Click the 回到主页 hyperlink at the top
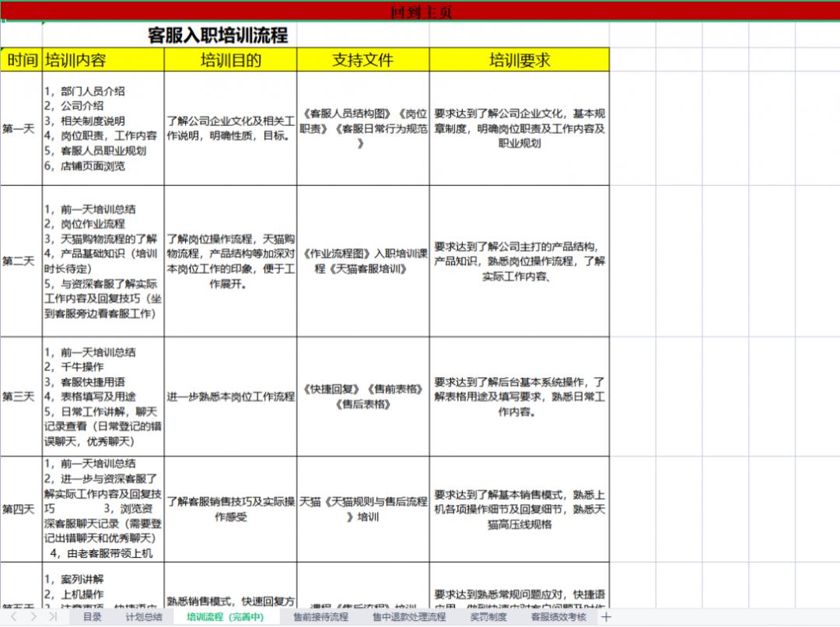 (x=420, y=11)
